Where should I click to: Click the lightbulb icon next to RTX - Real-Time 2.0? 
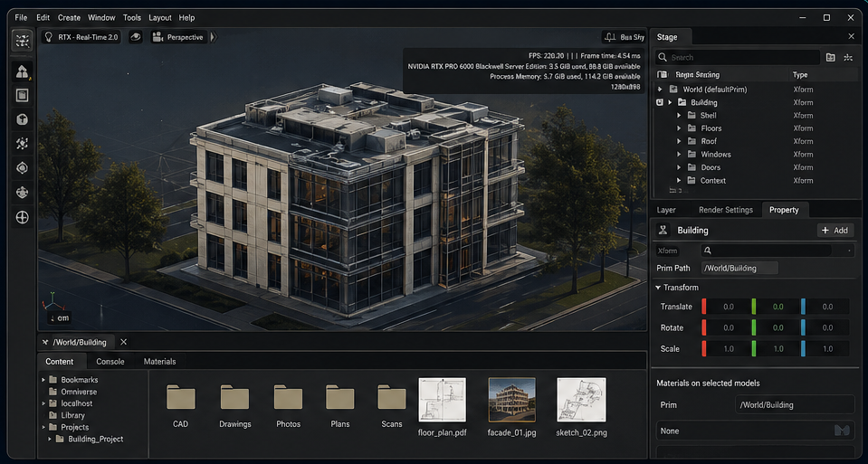(x=49, y=37)
